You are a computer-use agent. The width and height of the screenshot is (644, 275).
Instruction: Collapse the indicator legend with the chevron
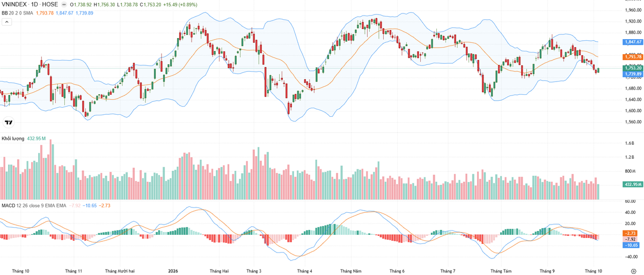[x=7, y=22]
